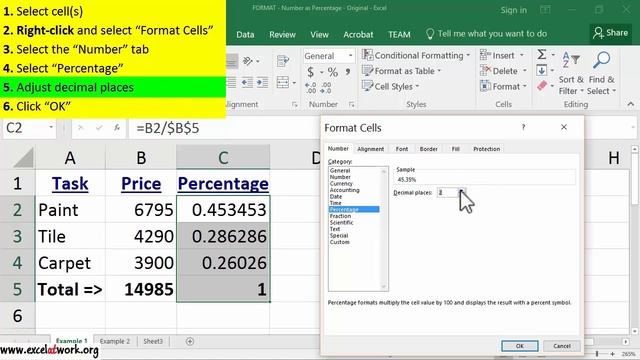Viewport: 640px width, 360px height.
Task: Click the Decimal places input field
Action: 447,192
